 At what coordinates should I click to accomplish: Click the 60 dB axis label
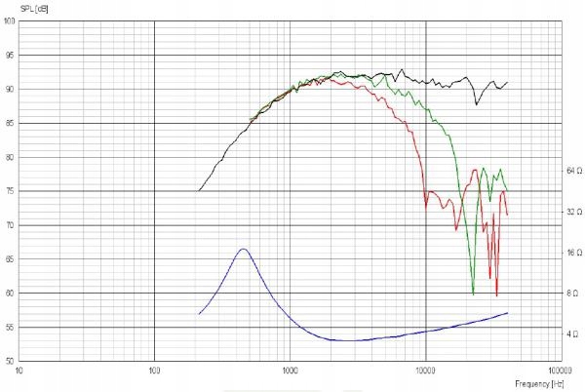[10, 294]
